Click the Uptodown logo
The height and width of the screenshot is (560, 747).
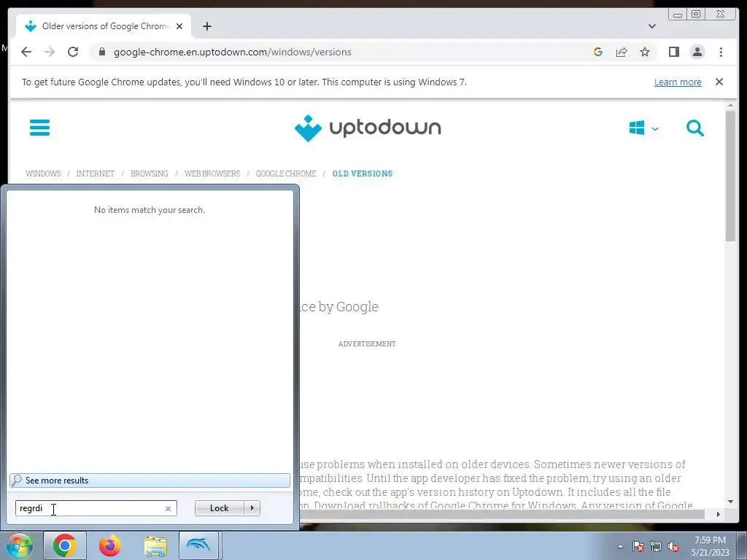coord(368,128)
